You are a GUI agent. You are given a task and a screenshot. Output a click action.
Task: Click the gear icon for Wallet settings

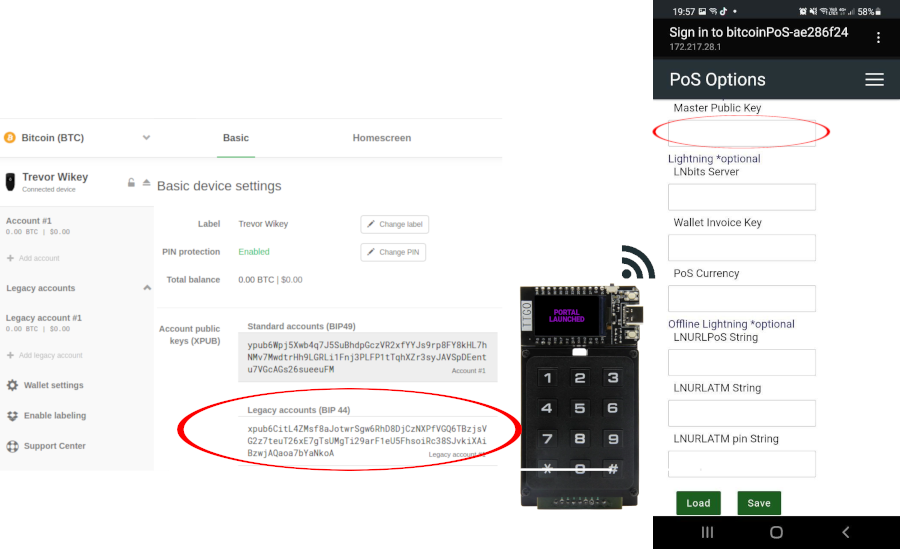coord(13,385)
